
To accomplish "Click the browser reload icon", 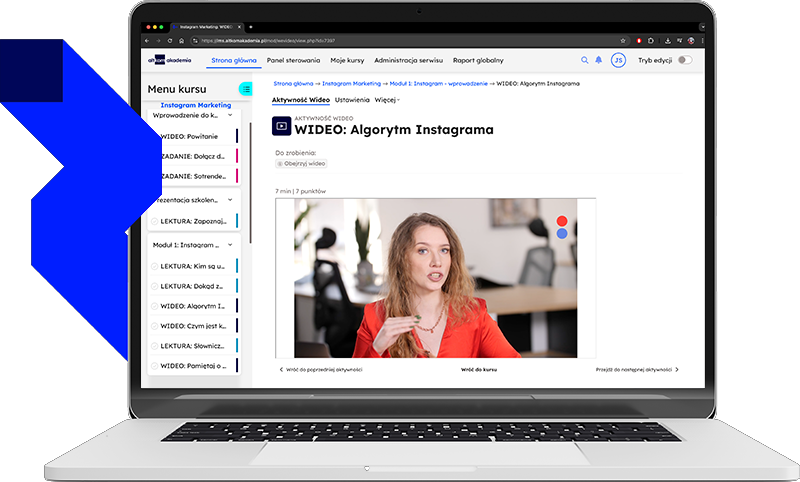I will click(x=170, y=40).
